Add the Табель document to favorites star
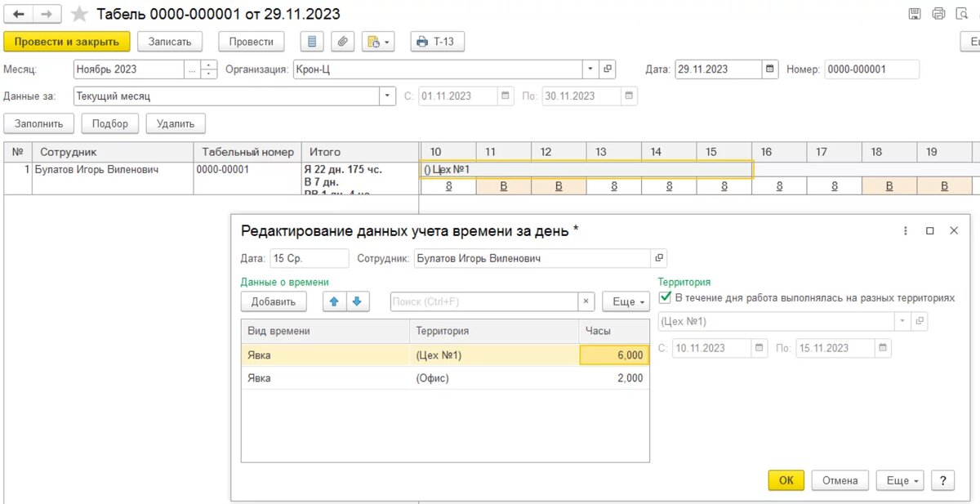Viewport: 980px width, 504px height. point(79,14)
